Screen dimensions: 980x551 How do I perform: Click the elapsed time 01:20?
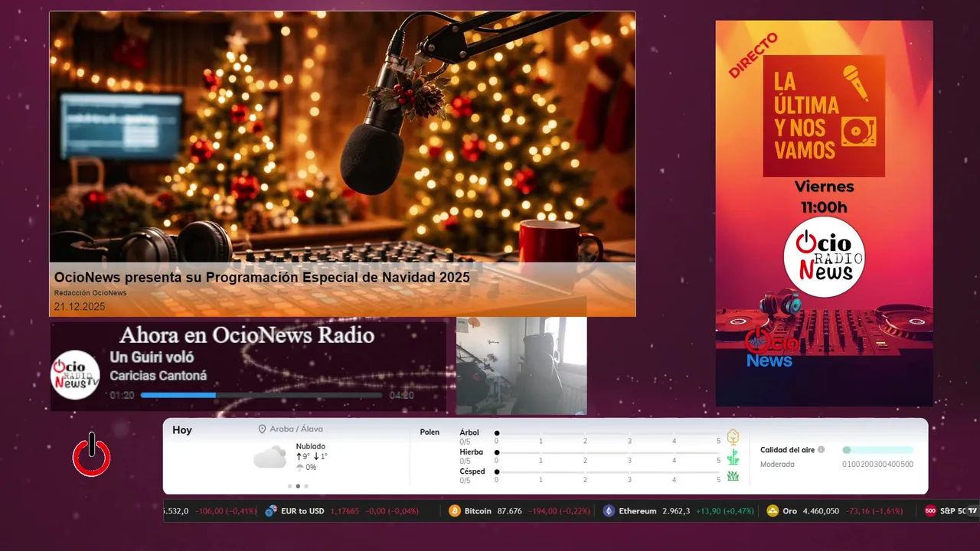coord(122,396)
